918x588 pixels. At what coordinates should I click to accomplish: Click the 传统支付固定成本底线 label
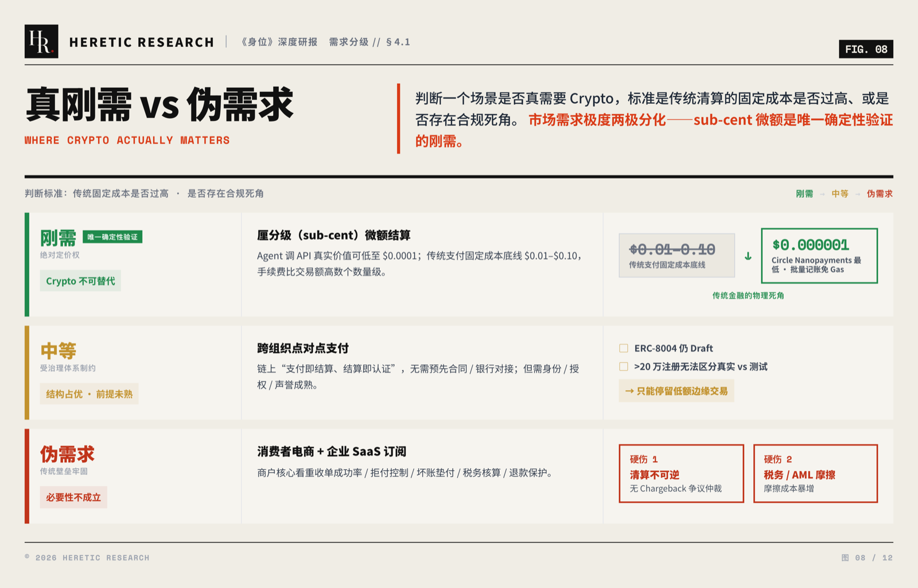click(x=667, y=265)
